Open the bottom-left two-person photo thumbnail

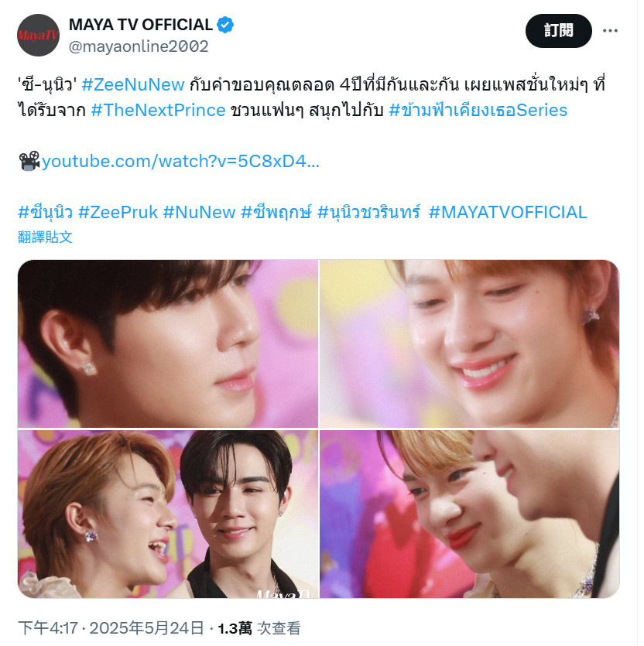click(x=168, y=514)
